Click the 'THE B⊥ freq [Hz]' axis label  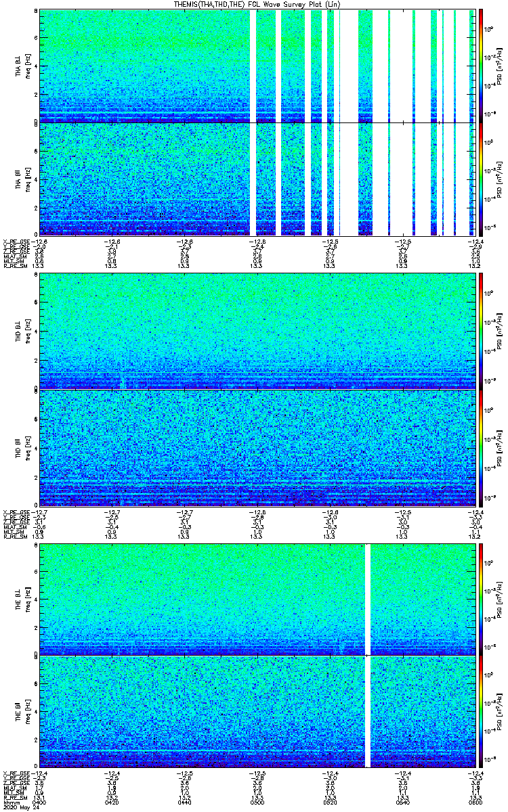tap(23, 598)
